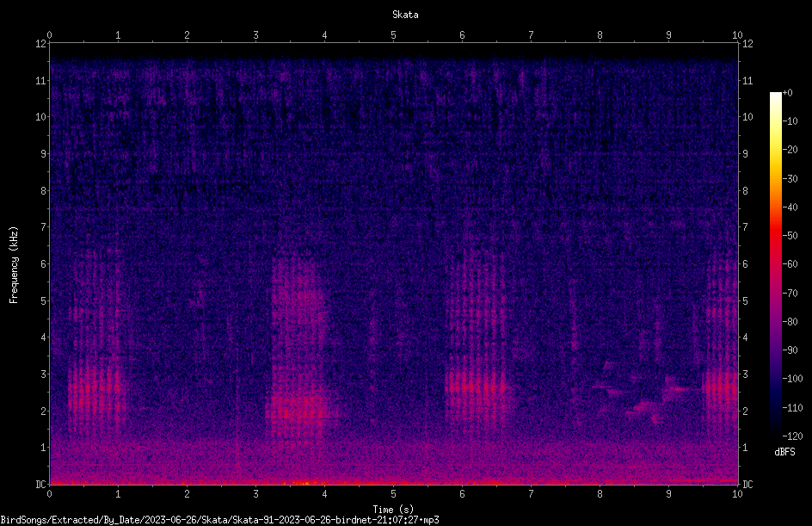This screenshot has height=526, width=812.
Task: Click the "-50" value on the color scale
Action: click(x=790, y=236)
